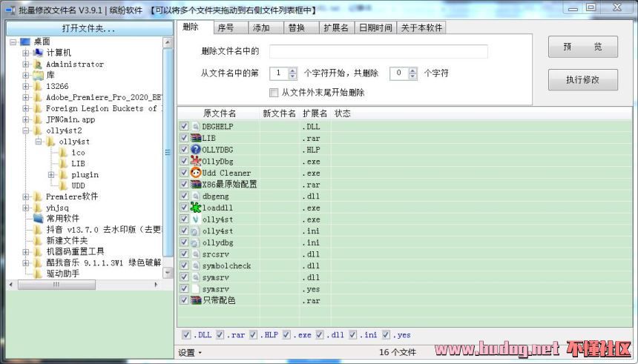Screen dimensions: 638x364
Task: Sort by 原文件名 column header
Action: click(220, 113)
